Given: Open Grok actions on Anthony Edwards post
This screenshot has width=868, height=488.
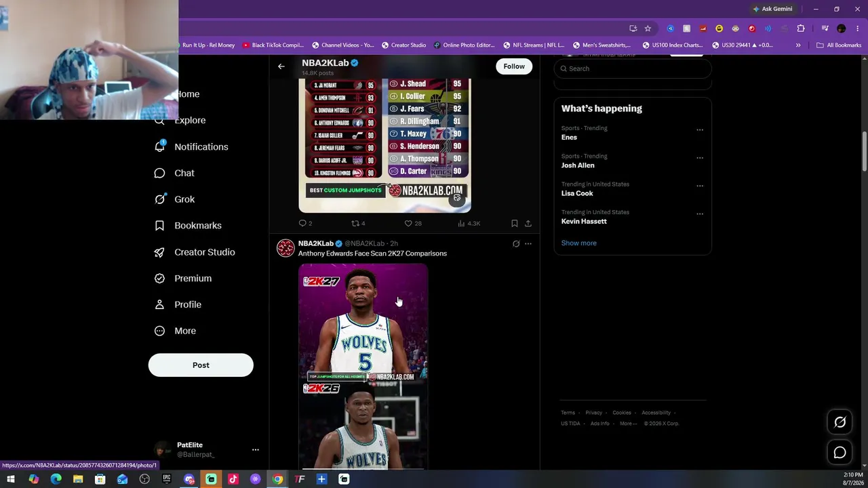Looking at the screenshot, I should point(516,243).
